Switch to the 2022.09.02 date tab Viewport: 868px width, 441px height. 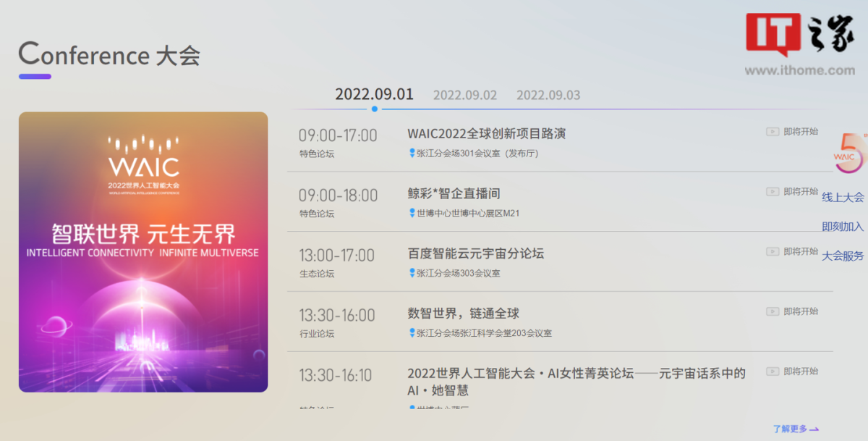coord(465,95)
